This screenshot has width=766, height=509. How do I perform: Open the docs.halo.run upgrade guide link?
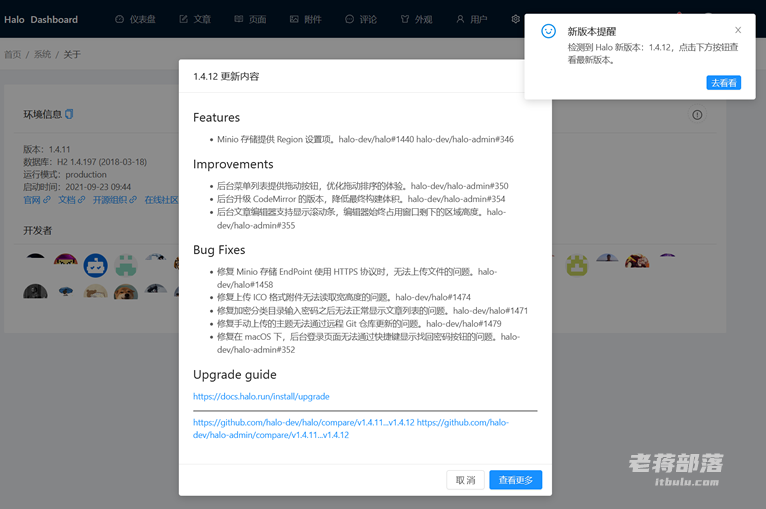click(261, 396)
